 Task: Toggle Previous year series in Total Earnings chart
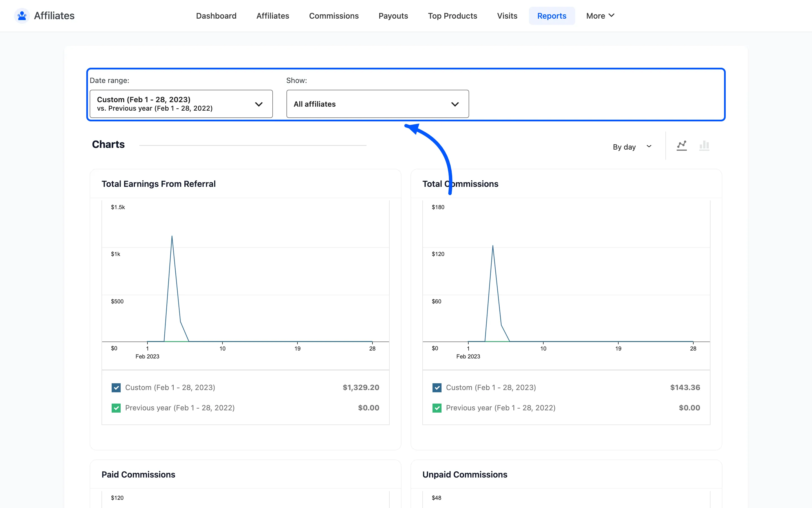(x=116, y=408)
